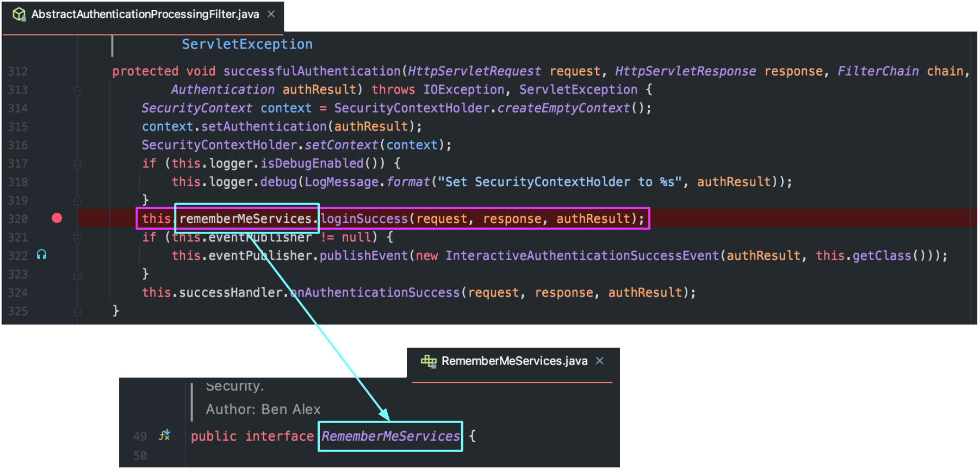Click publishEvent call on line 322
980x470 pixels.
(364, 256)
